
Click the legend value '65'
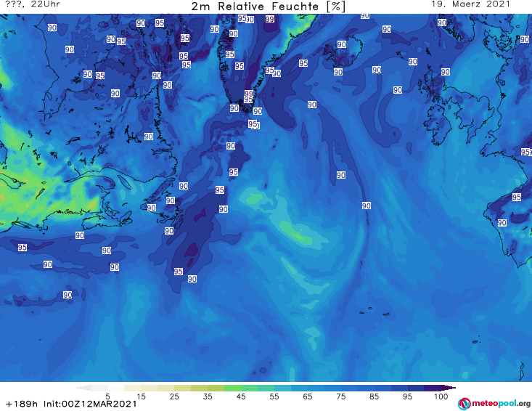click(308, 396)
